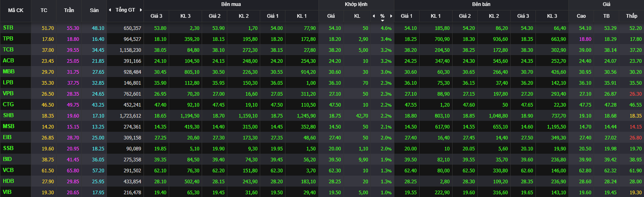This screenshot has height=197, width=644.
Task: Click the Trần column header
Action: 73,10
